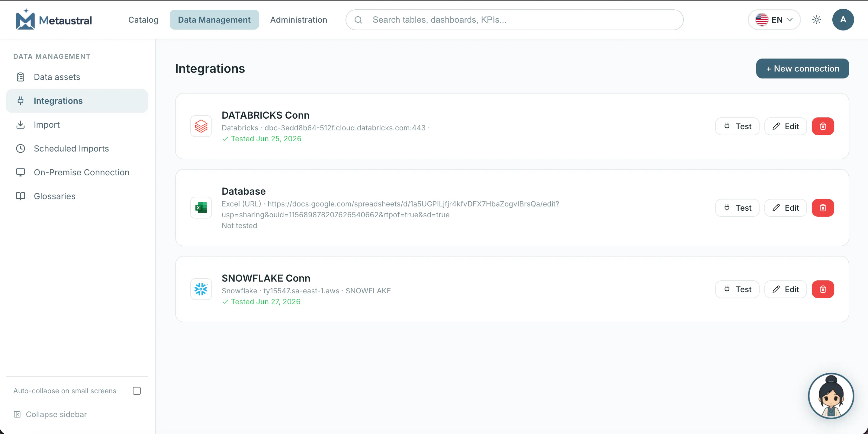Click the Database connection title

pyautogui.click(x=244, y=191)
